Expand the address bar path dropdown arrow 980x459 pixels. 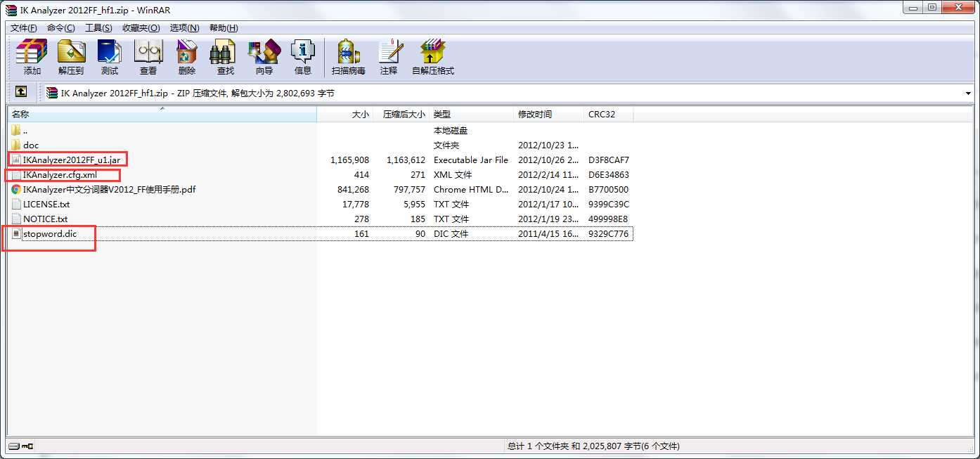click(969, 93)
